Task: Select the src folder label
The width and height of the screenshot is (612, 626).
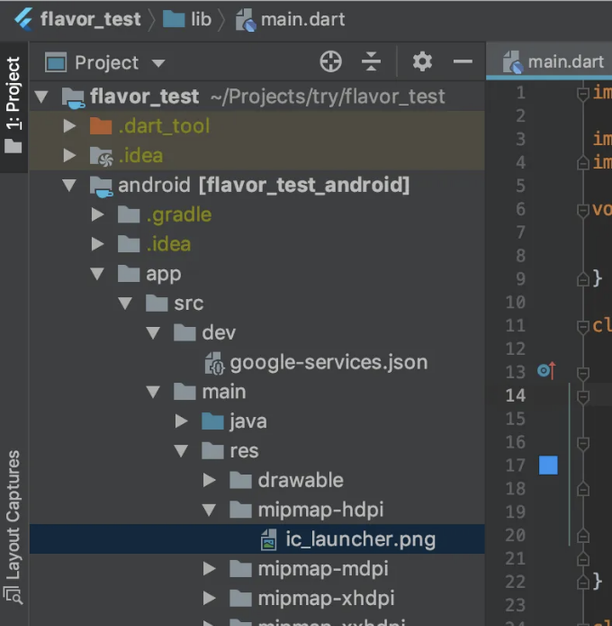Action: click(x=188, y=303)
